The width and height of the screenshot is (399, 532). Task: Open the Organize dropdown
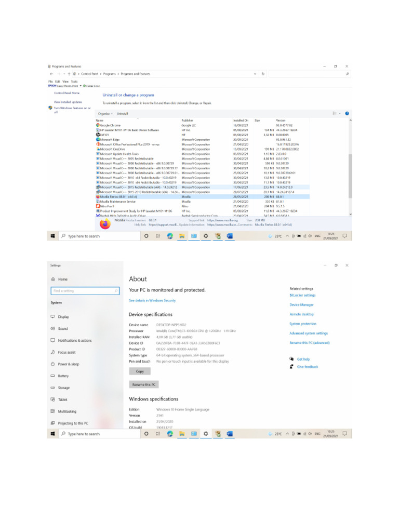(x=105, y=114)
